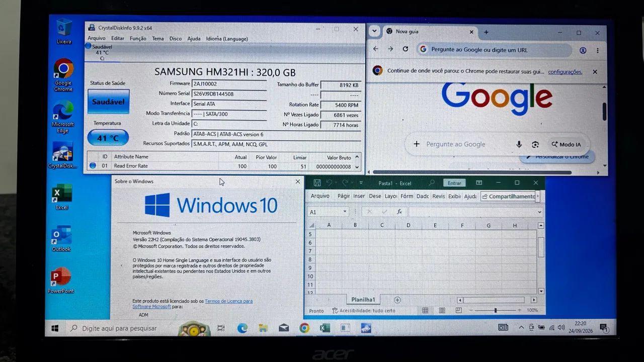Switch Excel to Normal view
The image size is (644, 362).
pos(425,311)
